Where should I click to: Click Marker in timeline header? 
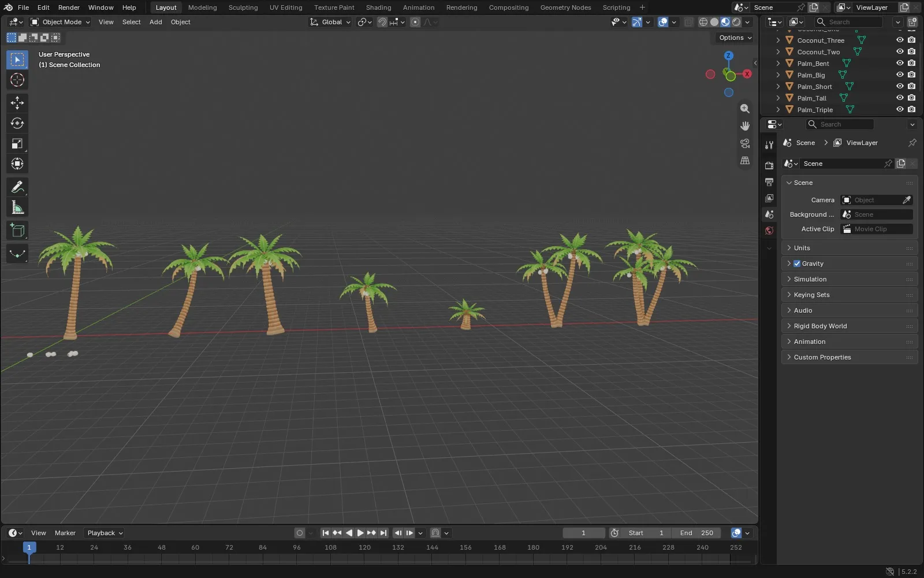point(65,533)
